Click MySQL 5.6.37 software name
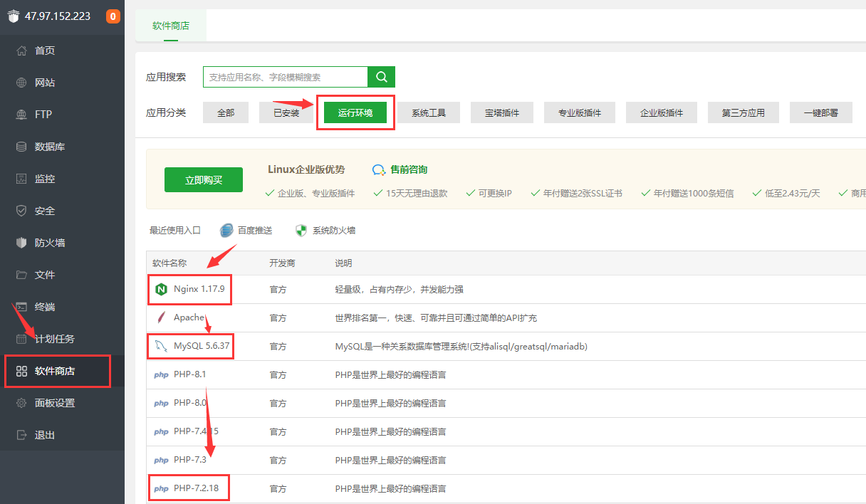Image resolution: width=866 pixels, height=504 pixels. 202,347
